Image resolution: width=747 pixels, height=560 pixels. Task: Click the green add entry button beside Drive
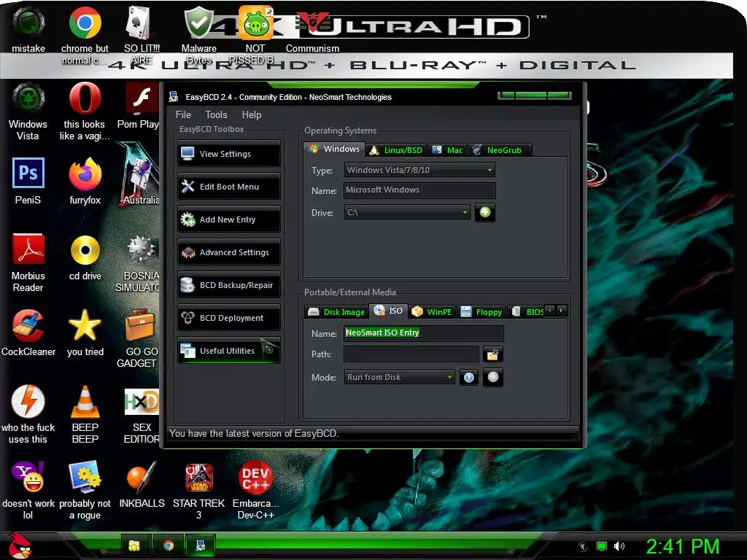point(485,212)
